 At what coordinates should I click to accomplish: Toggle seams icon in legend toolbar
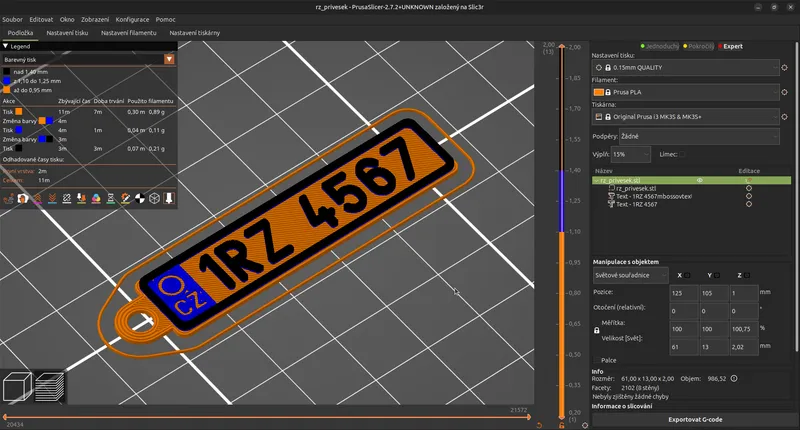click(x=67, y=198)
